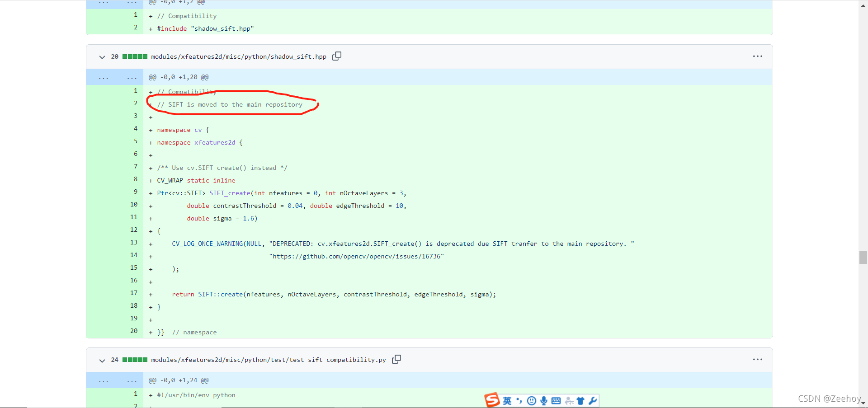Screen dimensions: 868x408
Task: Click the Sogou input method S logo
Action: (x=492, y=400)
